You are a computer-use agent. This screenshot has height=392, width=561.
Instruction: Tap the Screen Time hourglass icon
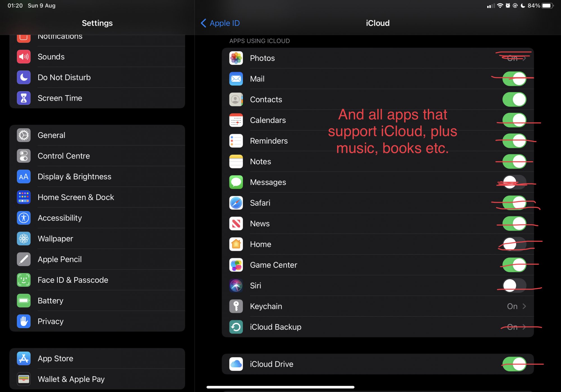point(24,98)
